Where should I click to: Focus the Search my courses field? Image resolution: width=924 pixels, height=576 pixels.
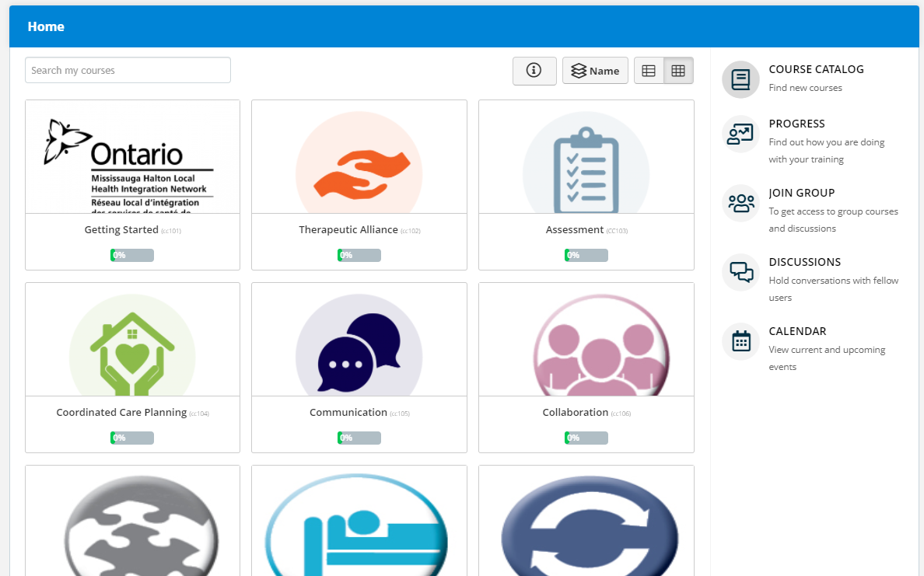click(x=128, y=70)
